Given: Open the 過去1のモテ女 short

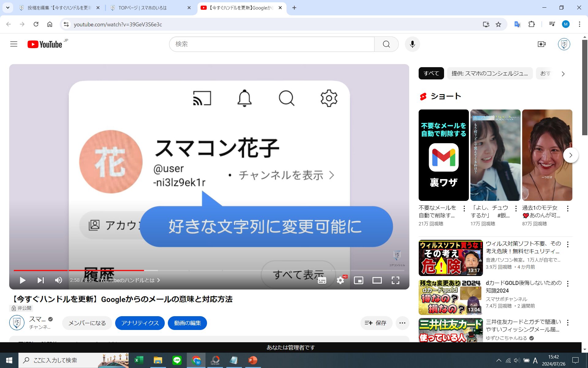Looking at the screenshot, I should point(547,155).
